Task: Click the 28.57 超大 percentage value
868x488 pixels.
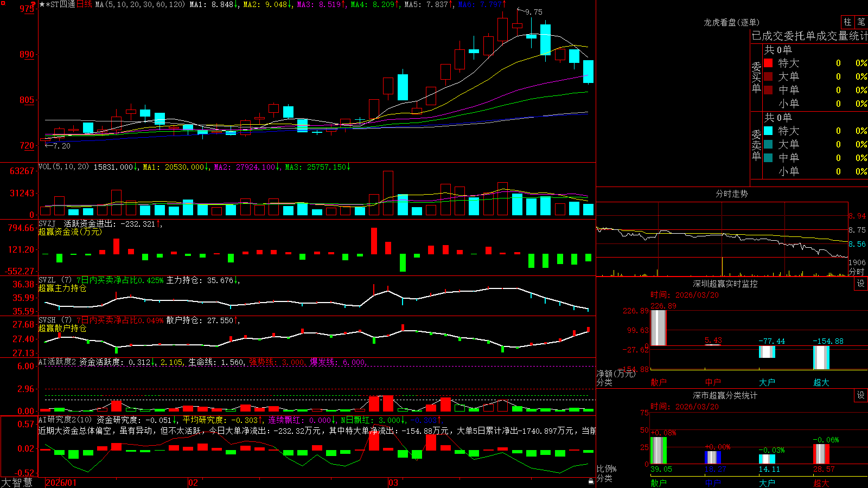Action: 824,469
